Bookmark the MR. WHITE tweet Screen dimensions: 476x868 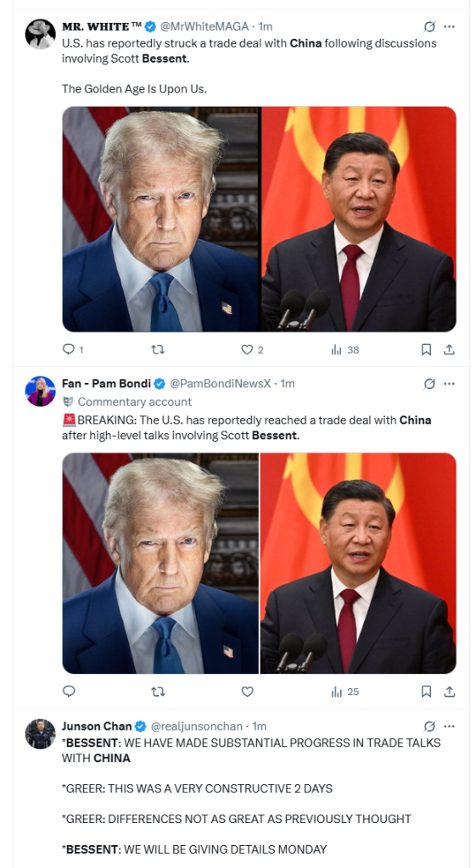tap(426, 349)
